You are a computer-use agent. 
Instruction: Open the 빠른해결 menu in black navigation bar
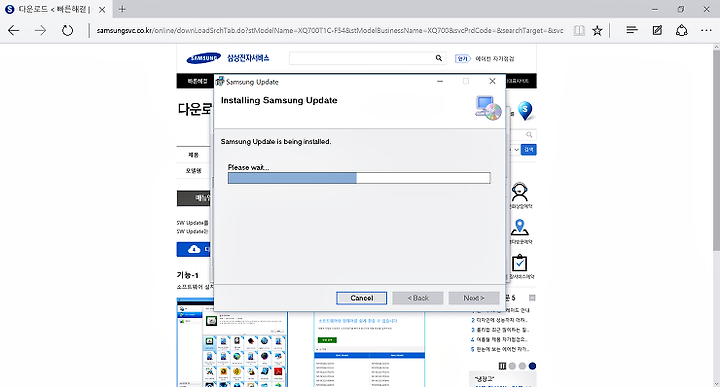[x=197, y=81]
